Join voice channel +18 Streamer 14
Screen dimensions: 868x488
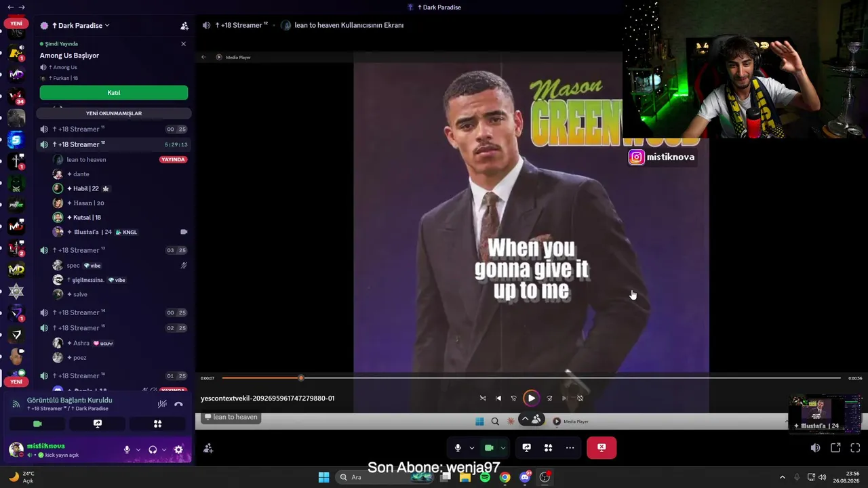114,312
